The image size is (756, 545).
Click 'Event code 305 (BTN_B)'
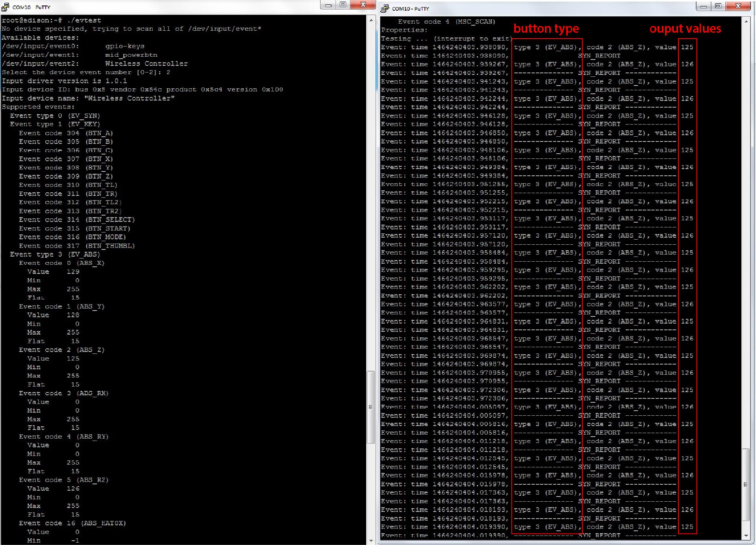66,141
